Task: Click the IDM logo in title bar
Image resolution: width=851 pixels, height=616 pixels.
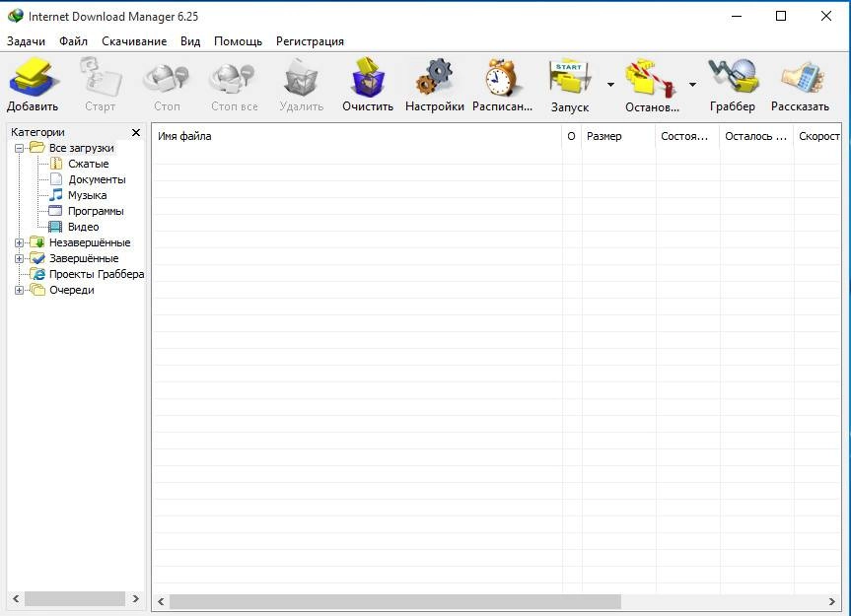Action: point(15,16)
